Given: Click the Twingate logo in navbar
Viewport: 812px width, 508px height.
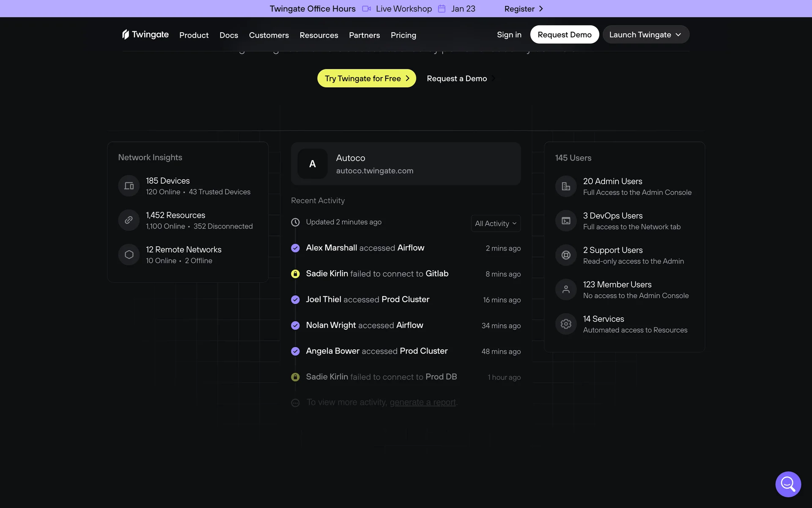Looking at the screenshot, I should coord(145,35).
